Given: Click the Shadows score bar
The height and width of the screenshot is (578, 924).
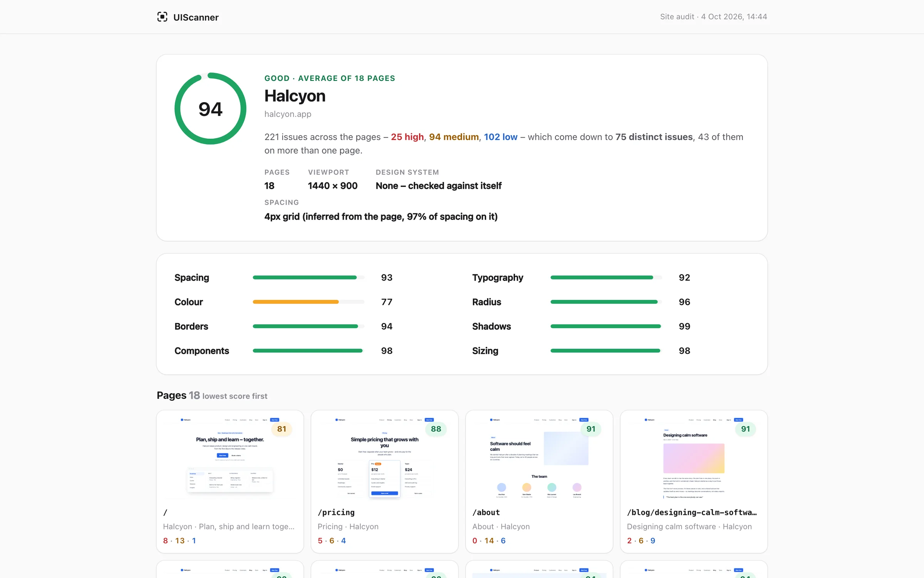Looking at the screenshot, I should pyautogui.click(x=606, y=326).
